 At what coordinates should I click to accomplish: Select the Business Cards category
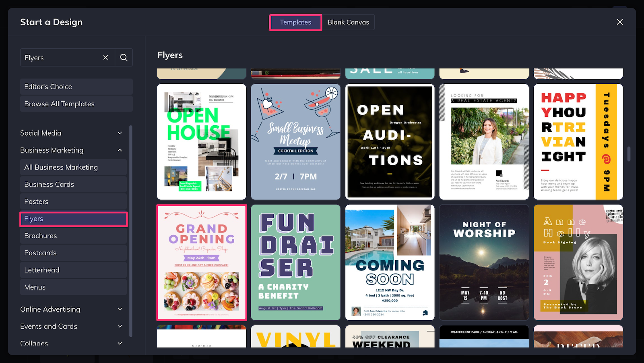click(73, 184)
